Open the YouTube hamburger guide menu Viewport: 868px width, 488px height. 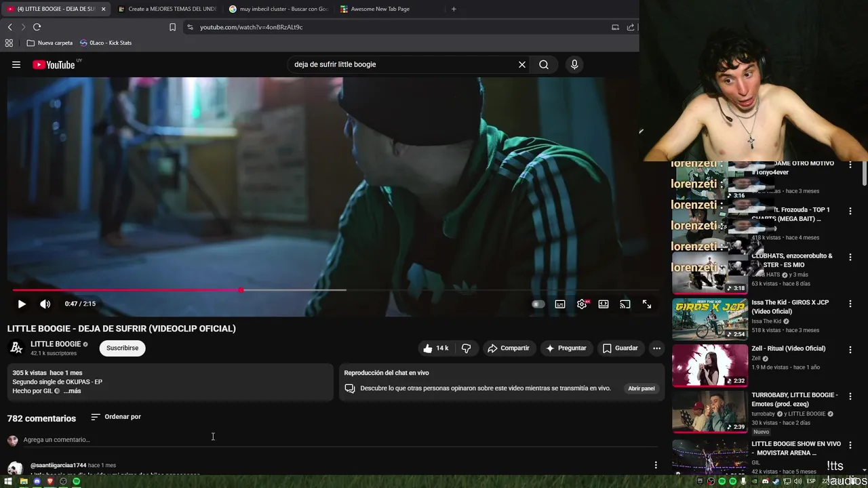tap(16, 64)
